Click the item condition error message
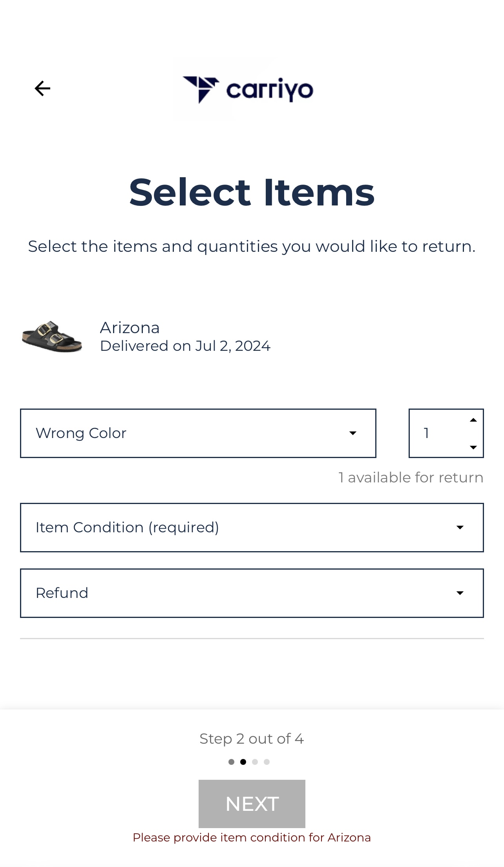The height and width of the screenshot is (867, 504). tap(252, 838)
